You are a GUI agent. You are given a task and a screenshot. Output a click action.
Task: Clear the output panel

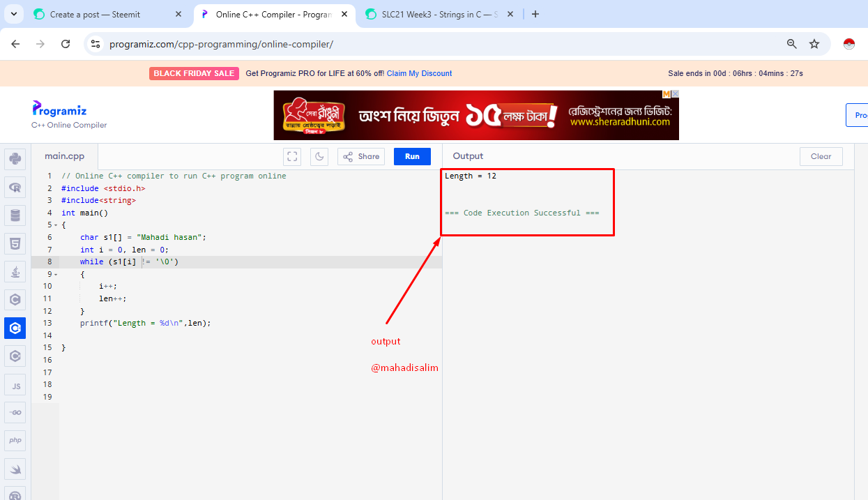tap(821, 156)
